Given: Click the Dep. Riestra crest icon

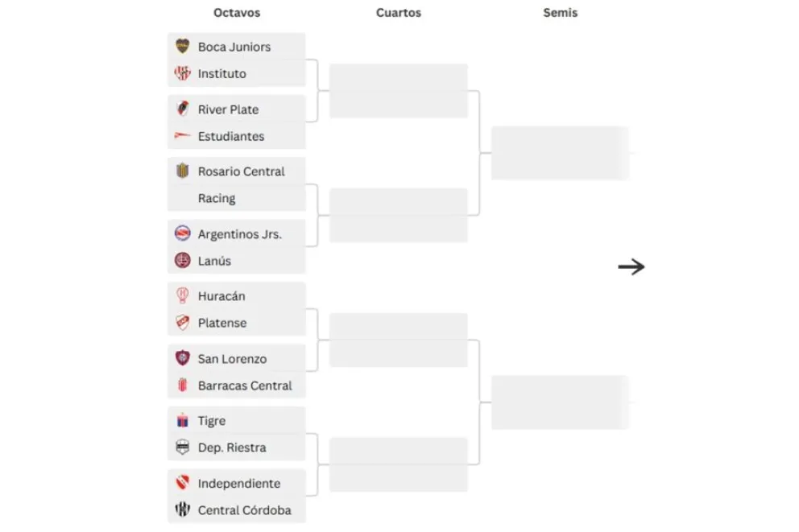Looking at the screenshot, I should (x=182, y=447).
